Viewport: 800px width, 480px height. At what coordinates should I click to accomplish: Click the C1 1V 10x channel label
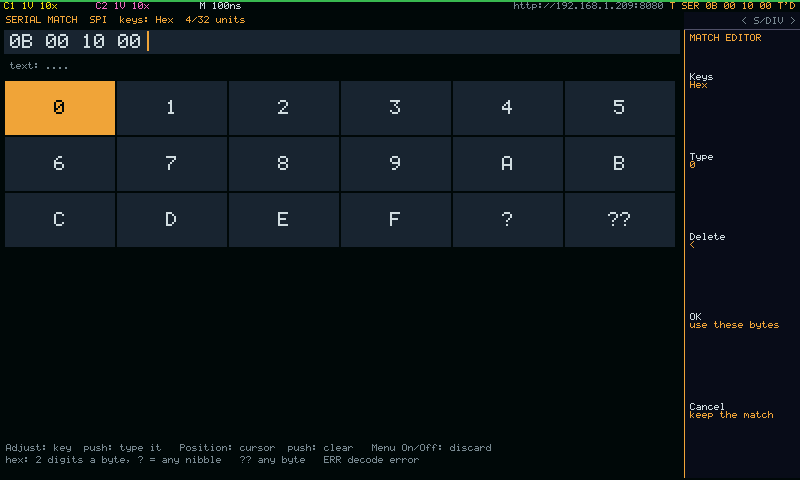coord(30,6)
